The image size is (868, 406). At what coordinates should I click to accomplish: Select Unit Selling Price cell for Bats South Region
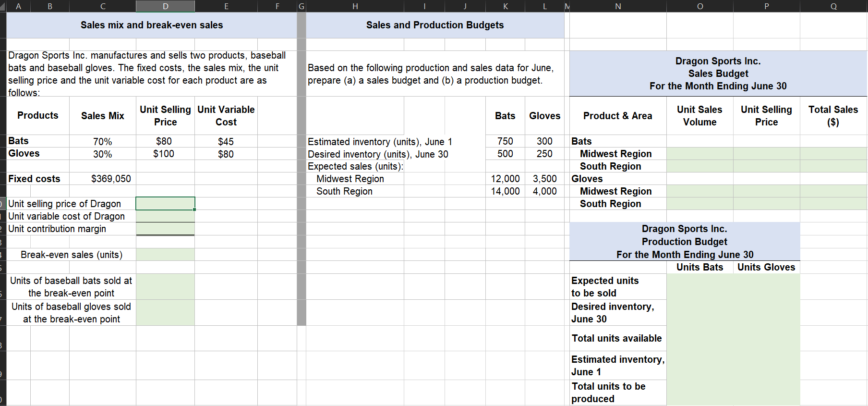[766, 166]
